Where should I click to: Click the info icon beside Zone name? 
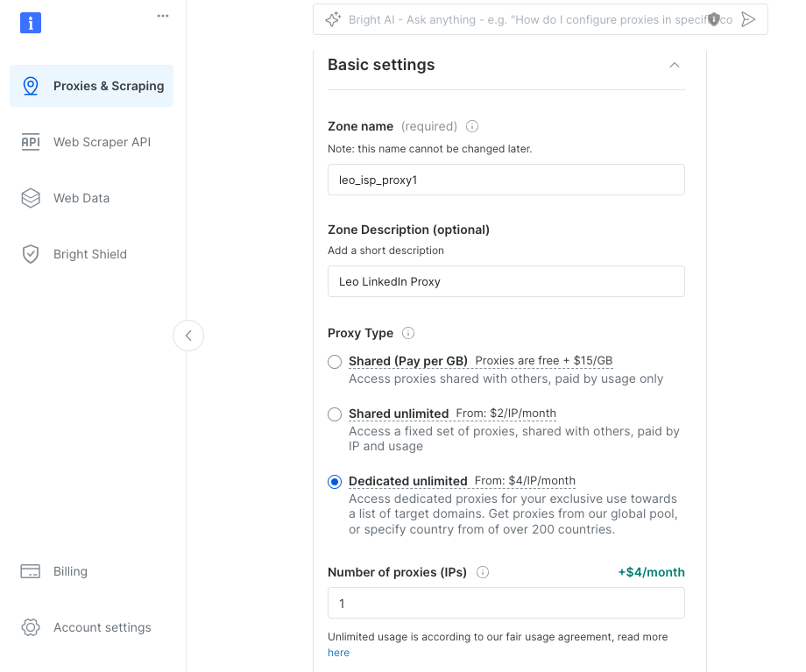point(472,126)
